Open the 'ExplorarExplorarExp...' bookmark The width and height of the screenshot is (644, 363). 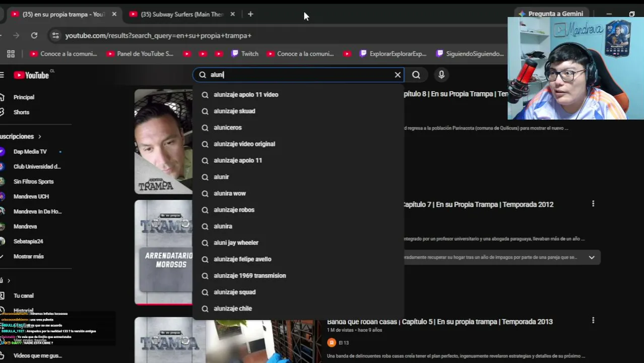click(393, 53)
